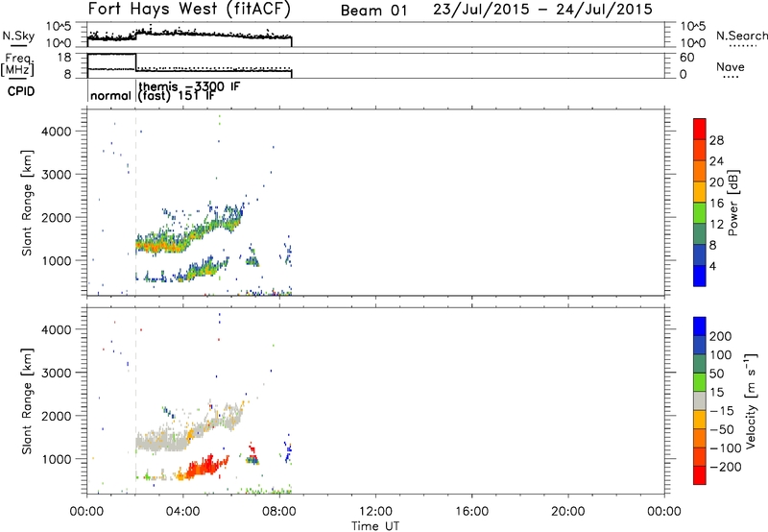Viewport: 768px width, 532px height.
Task: Click the 'Slant Range [km]' label on power panel
Action: (x=27, y=203)
